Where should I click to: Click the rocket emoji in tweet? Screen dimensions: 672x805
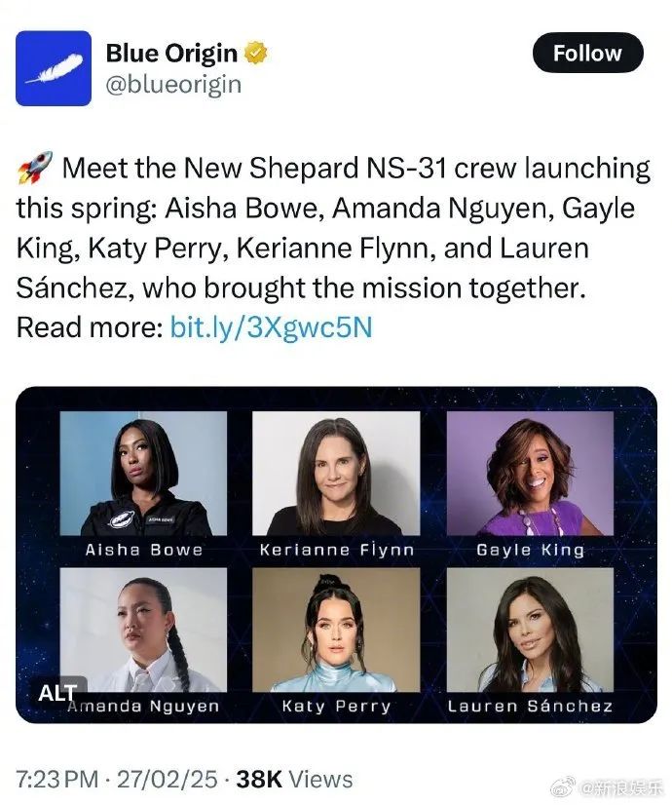pyautogui.click(x=35, y=168)
